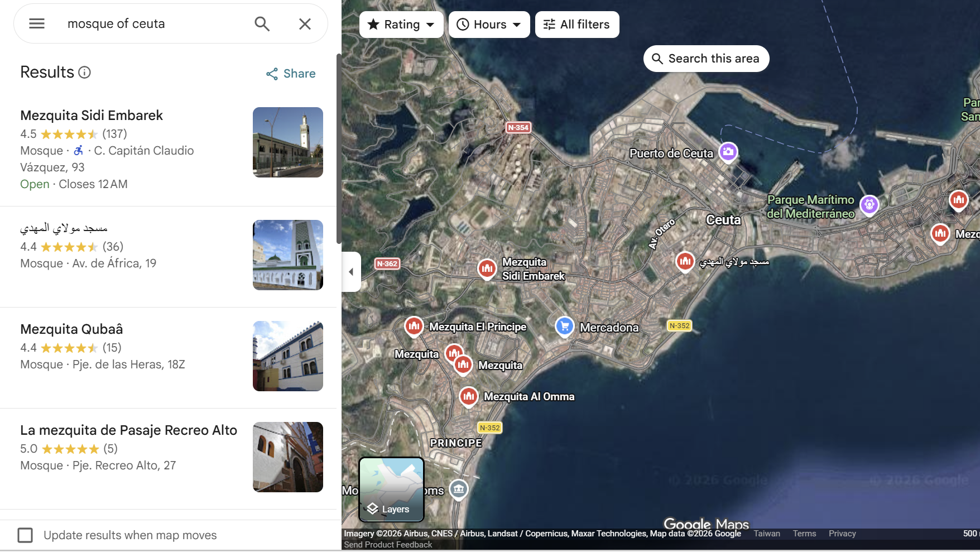Share the results list

pos(291,74)
